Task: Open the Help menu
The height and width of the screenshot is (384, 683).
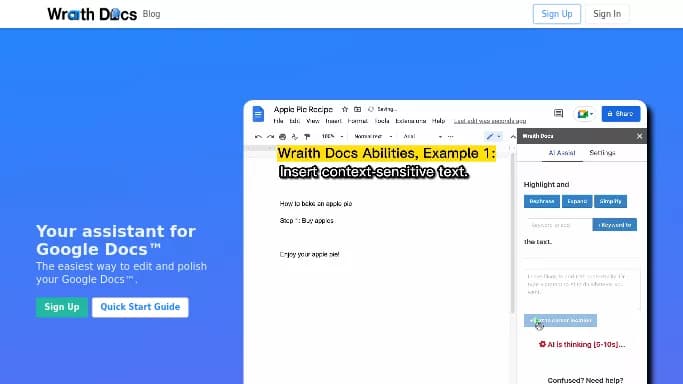Action: (438, 121)
